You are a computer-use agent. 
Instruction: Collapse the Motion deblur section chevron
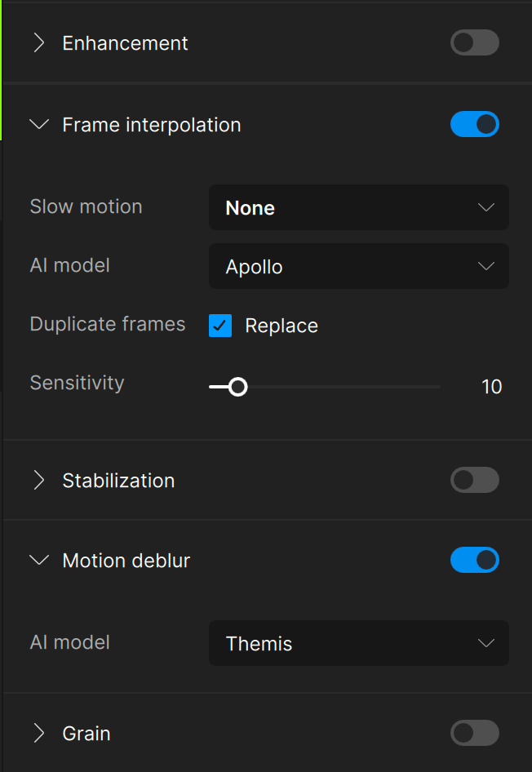tap(38, 561)
